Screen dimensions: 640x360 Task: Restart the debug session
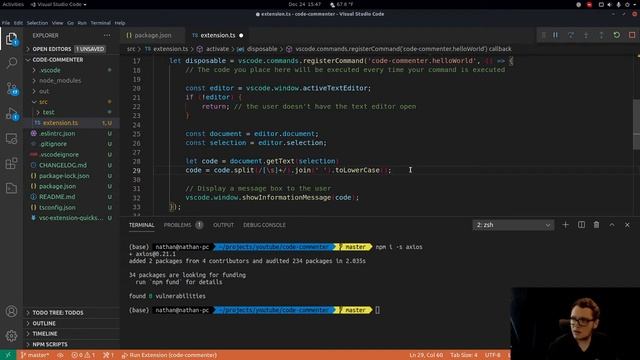(617, 35)
